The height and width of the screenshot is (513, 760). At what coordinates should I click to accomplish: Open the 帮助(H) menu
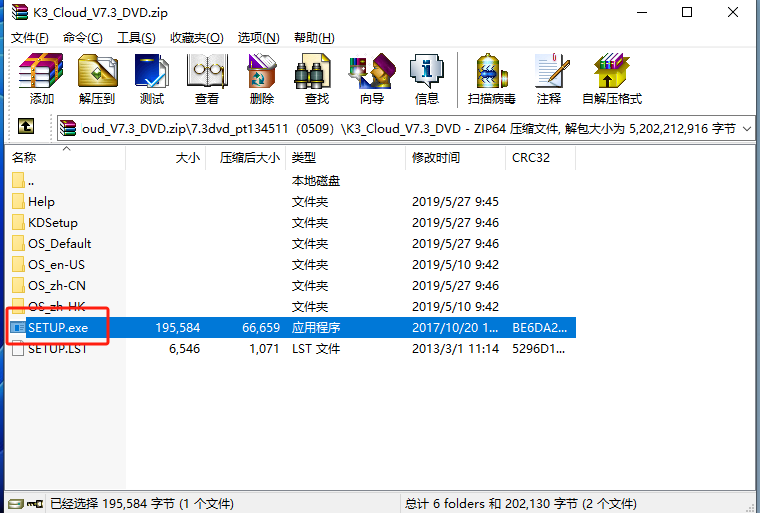click(314, 38)
